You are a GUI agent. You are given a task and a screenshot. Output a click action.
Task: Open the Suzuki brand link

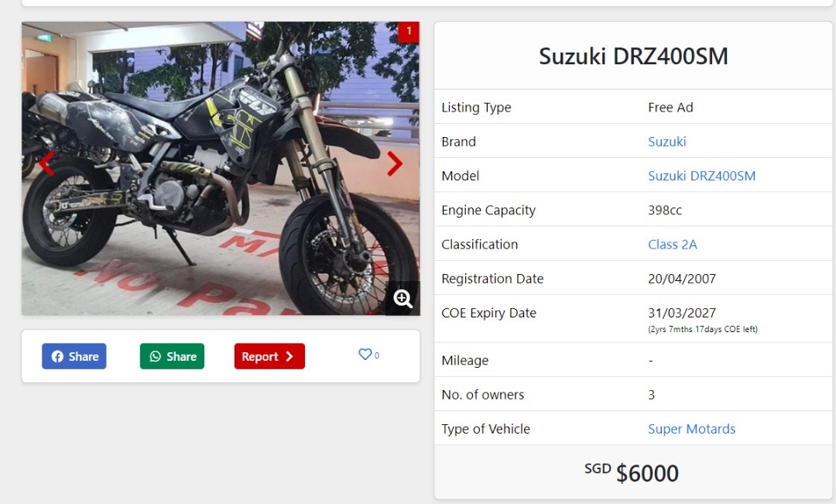click(667, 142)
